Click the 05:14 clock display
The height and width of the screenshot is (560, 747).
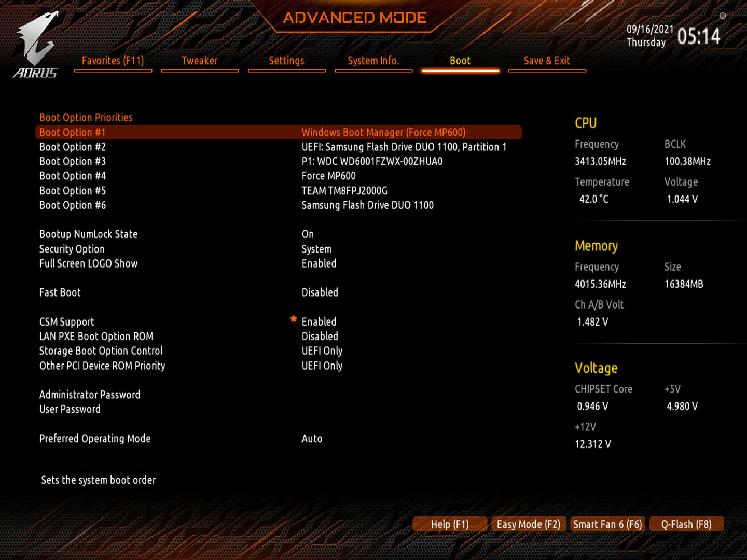click(699, 36)
